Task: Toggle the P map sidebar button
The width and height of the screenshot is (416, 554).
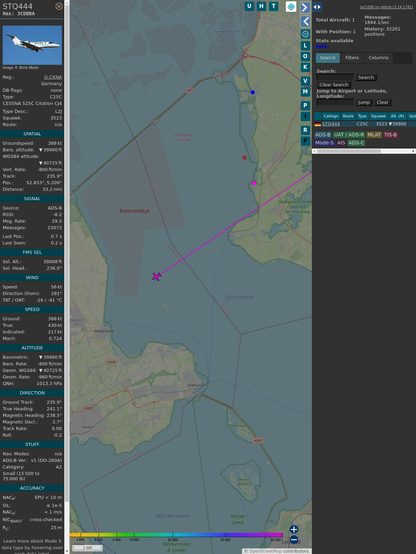Action: tap(305, 105)
